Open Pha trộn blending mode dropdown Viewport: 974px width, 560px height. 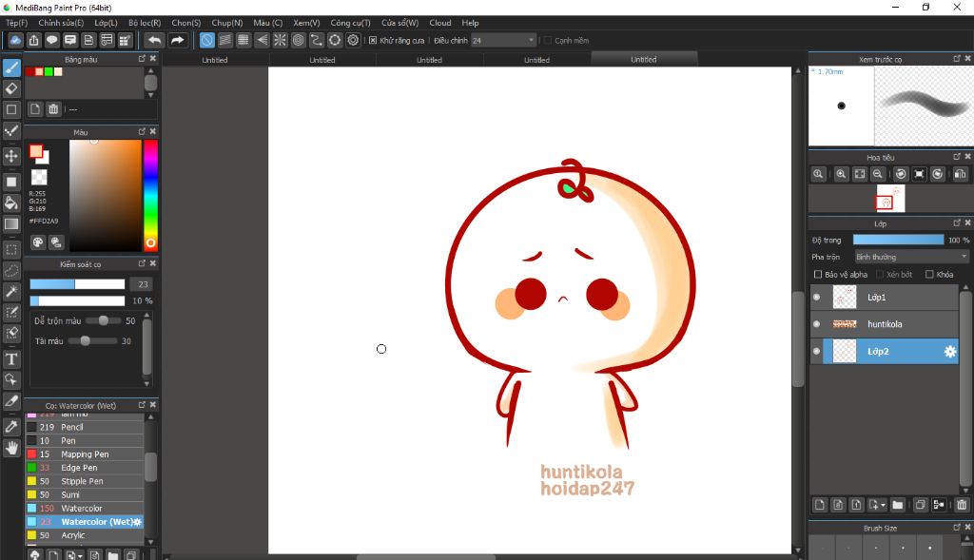[x=911, y=257]
